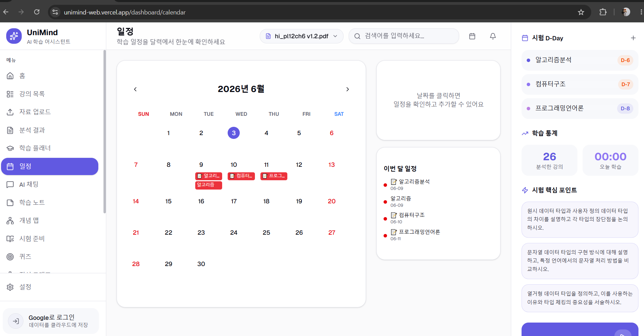
Task: Select June 20 on the calendar
Action: tap(331, 201)
